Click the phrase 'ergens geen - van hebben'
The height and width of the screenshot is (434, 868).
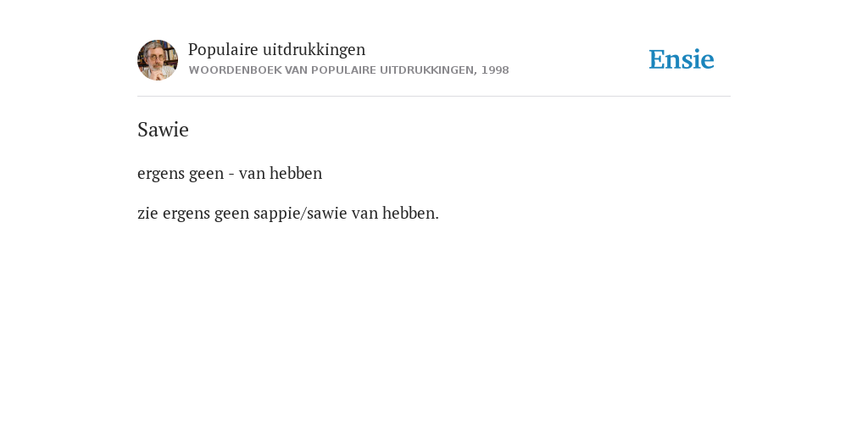coord(230,173)
